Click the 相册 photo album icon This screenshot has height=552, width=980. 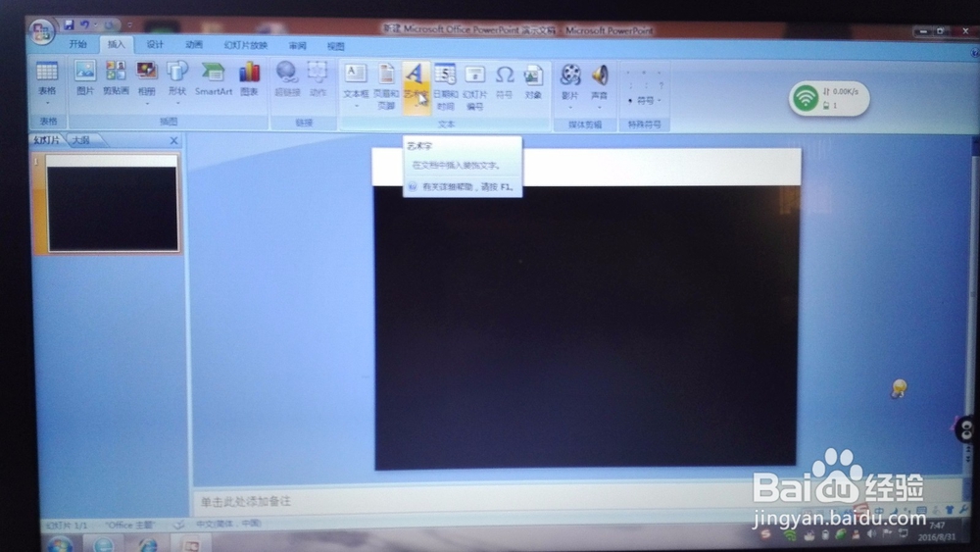pos(147,72)
